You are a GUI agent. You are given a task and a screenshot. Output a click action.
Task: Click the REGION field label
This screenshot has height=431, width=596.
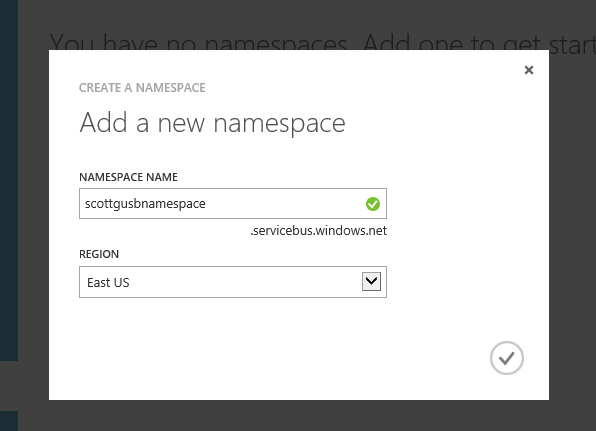(99, 254)
